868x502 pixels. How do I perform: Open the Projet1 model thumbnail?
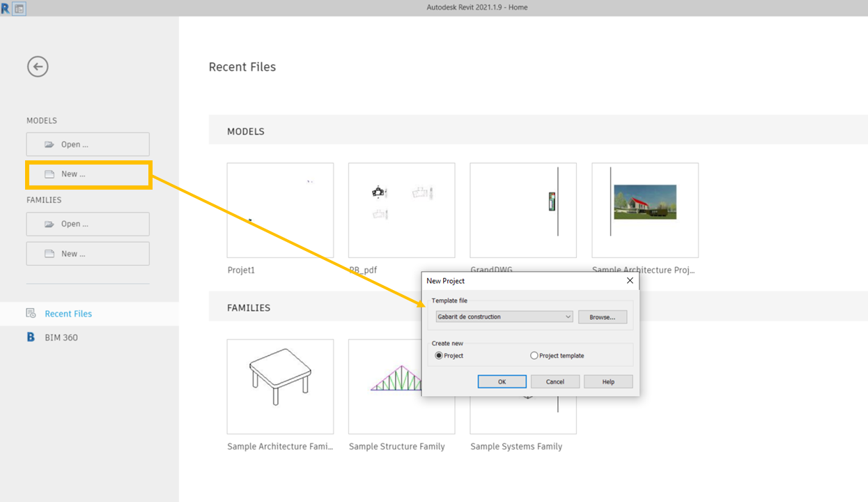(x=280, y=211)
